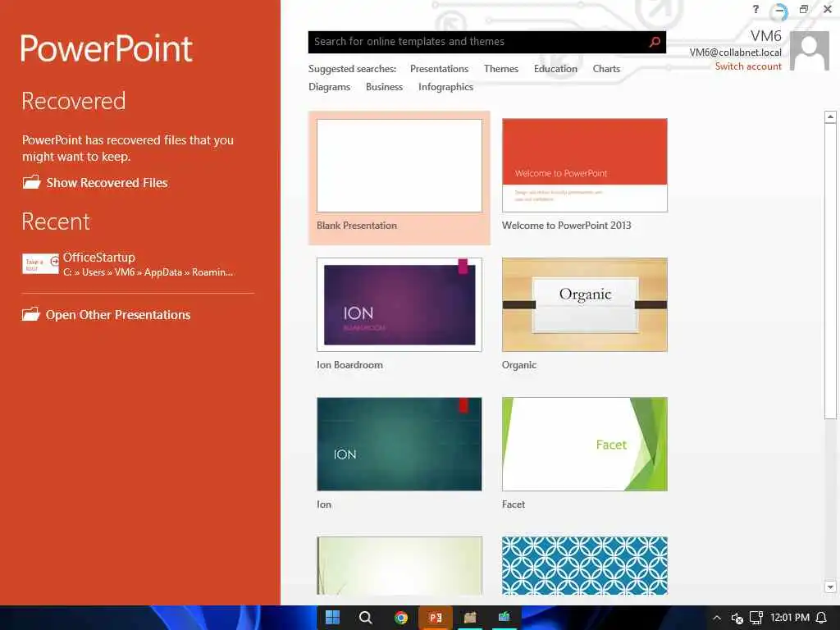Click the Open Other Presentations folder icon

tap(31, 314)
